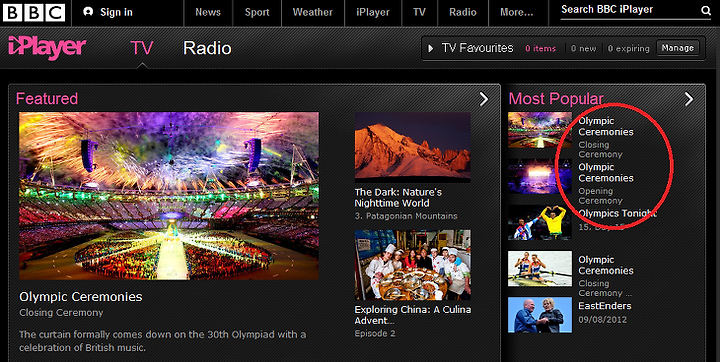Open the EastEnders thumbnail

coord(540,315)
